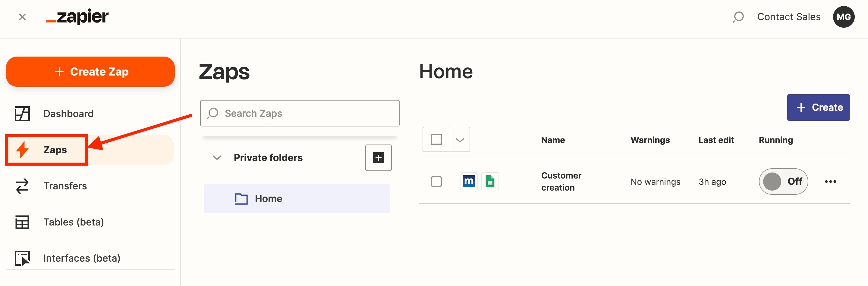Viewport: 868px width, 286px height.
Task: Click the No warnings text
Action: (x=655, y=182)
